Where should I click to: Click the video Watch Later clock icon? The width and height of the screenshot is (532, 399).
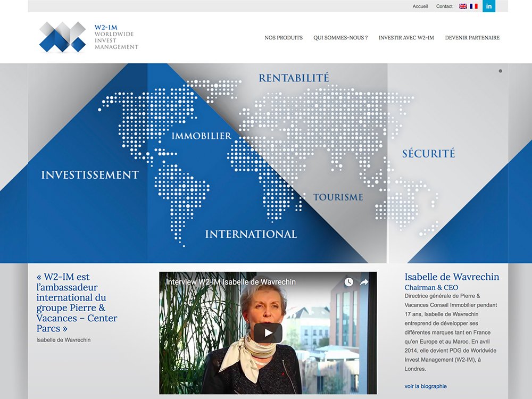pos(349,282)
